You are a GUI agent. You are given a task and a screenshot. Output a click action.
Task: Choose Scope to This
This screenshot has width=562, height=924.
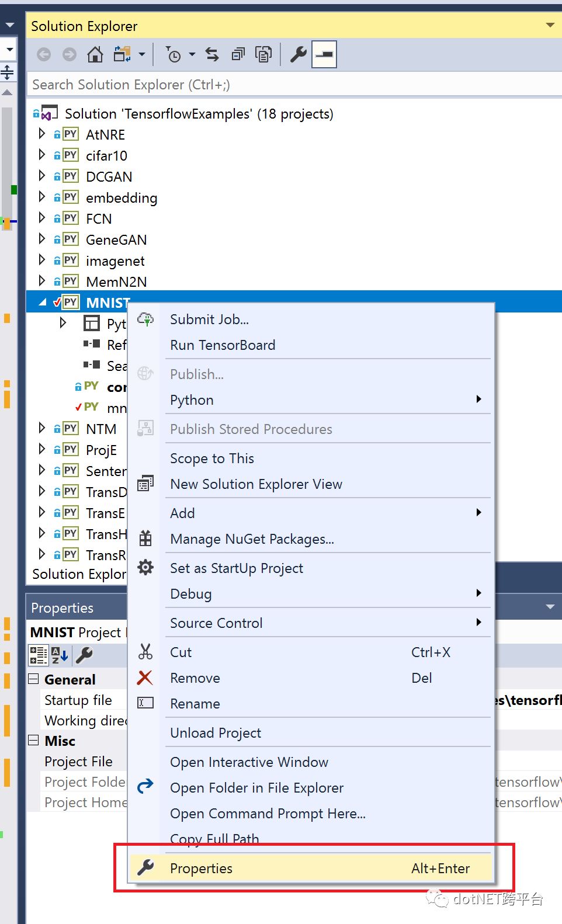[311, 458]
